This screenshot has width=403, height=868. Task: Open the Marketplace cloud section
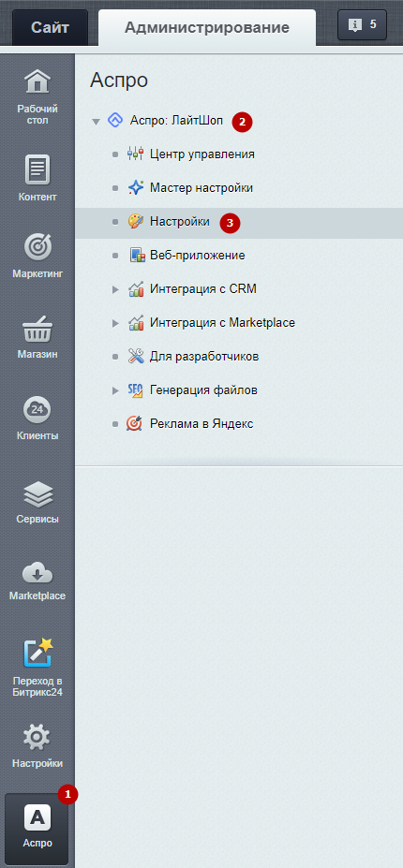pyautogui.click(x=37, y=580)
